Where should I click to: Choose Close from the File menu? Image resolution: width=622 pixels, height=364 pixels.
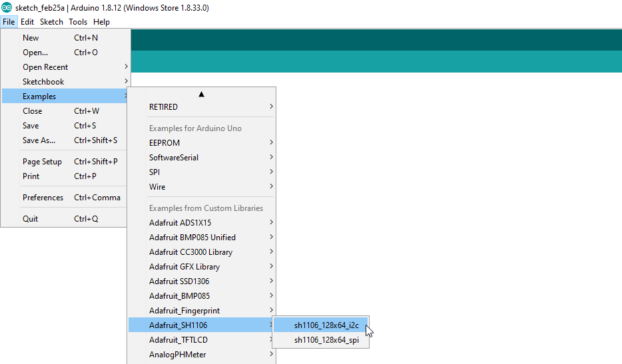(x=65, y=111)
